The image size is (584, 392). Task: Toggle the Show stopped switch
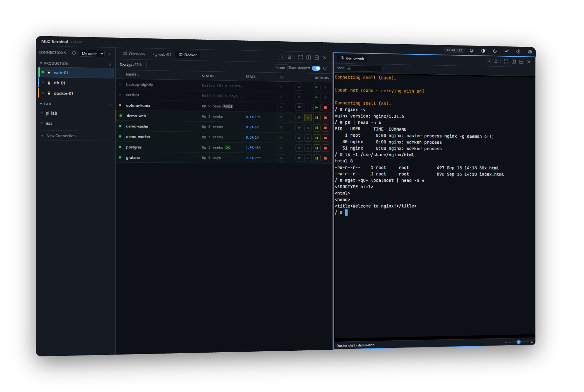(316, 68)
